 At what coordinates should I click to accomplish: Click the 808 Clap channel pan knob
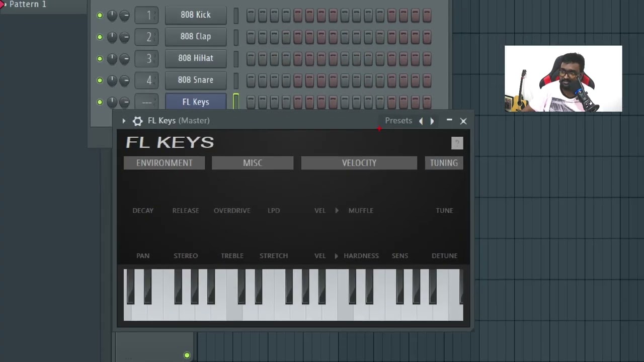[x=112, y=37]
